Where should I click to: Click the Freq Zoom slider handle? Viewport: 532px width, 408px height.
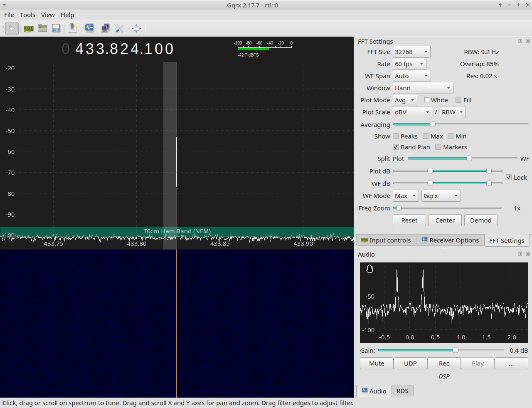point(399,208)
